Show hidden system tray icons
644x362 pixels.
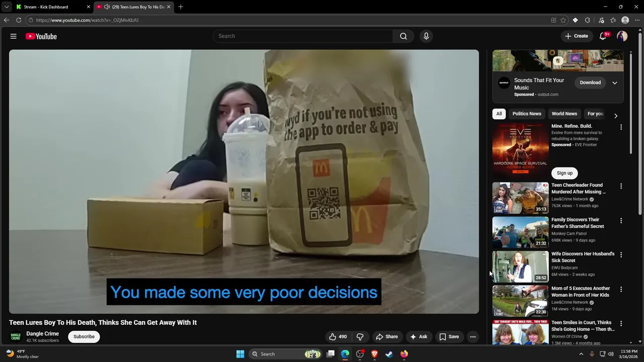pos(581,354)
